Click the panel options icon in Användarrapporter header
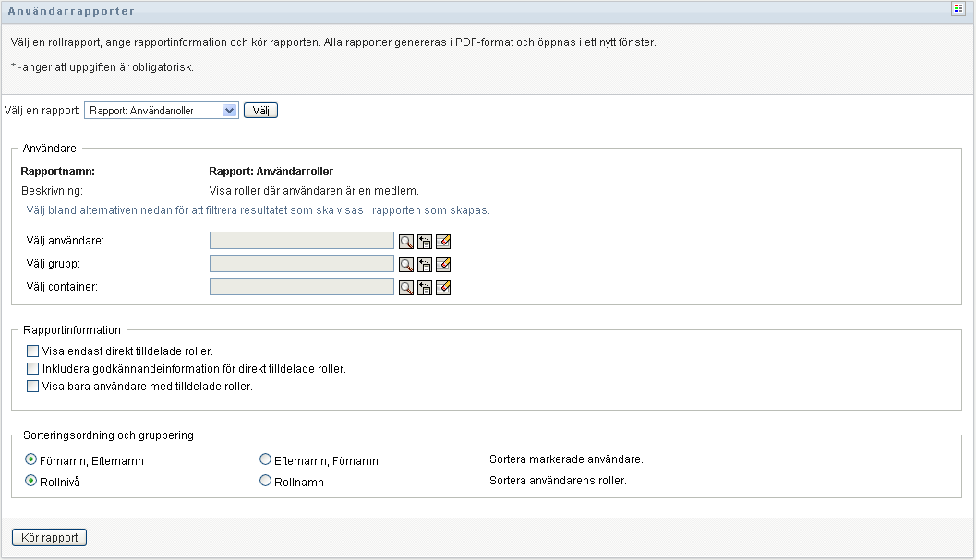The width and height of the screenshot is (976, 560). pos(958,8)
